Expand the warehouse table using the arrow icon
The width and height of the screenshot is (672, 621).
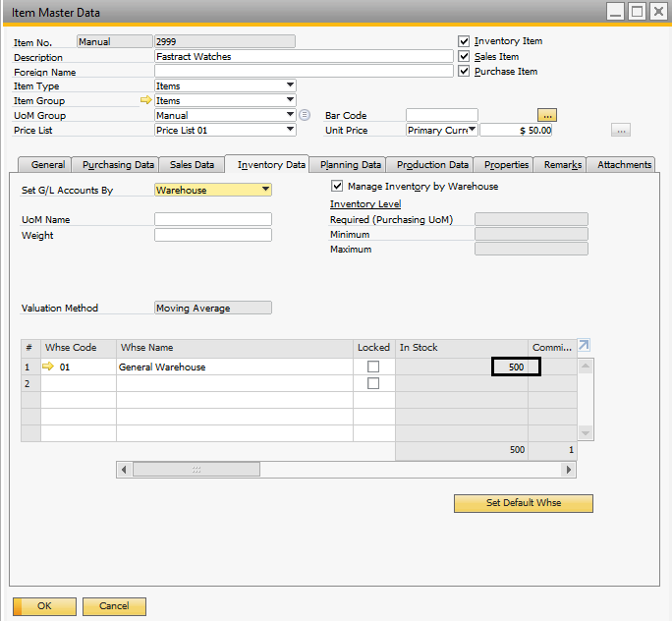[585, 346]
